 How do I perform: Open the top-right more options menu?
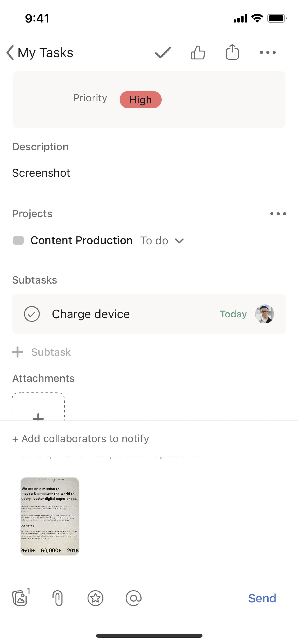[x=268, y=53]
